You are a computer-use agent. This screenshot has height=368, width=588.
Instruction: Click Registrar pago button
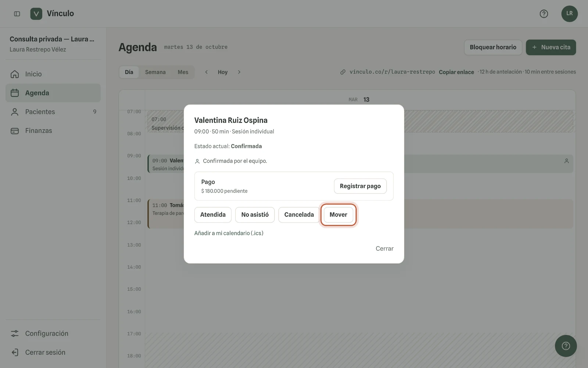(360, 186)
